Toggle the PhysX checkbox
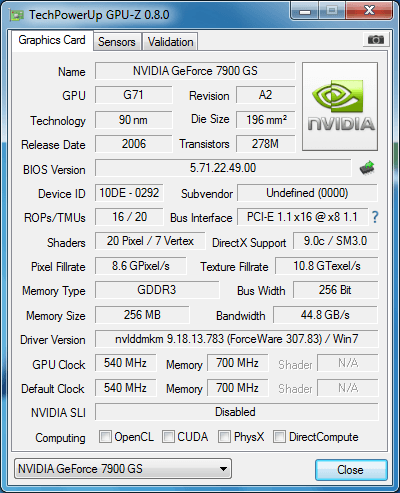This screenshot has height=493, width=400. tap(224, 436)
